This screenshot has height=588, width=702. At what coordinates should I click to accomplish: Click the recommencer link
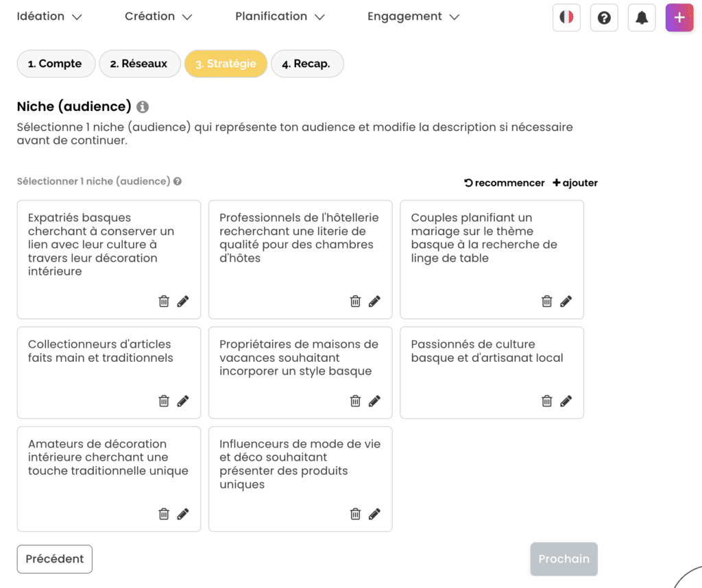[x=505, y=183]
